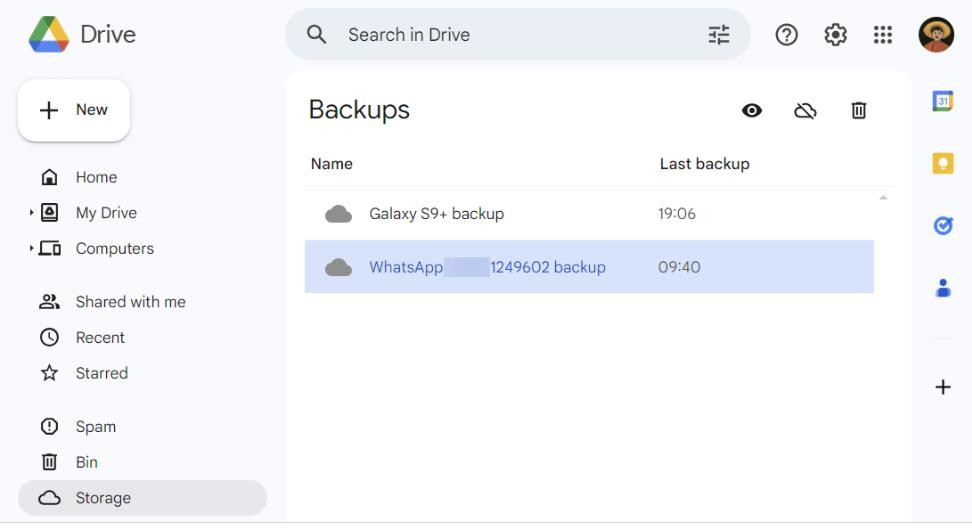Get add-ons with the plus icon

[x=943, y=387]
